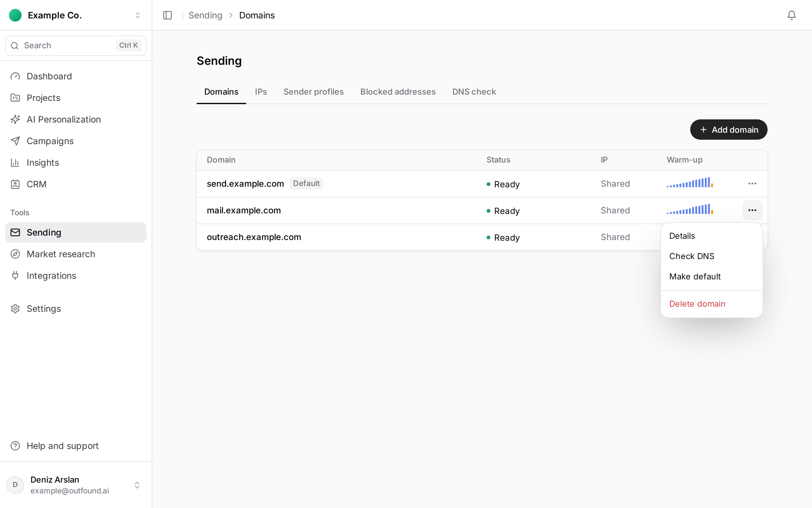Click the Dashboard gauge icon
The image size is (812, 508).
click(15, 76)
